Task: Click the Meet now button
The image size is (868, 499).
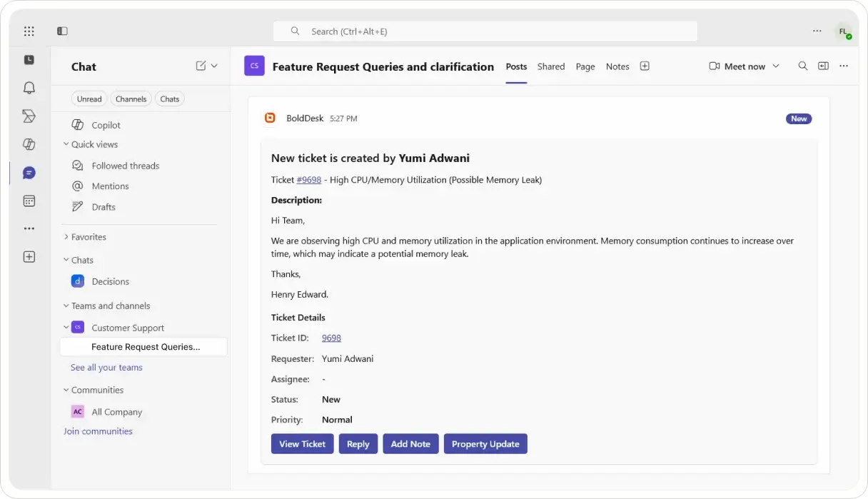Action: (737, 66)
